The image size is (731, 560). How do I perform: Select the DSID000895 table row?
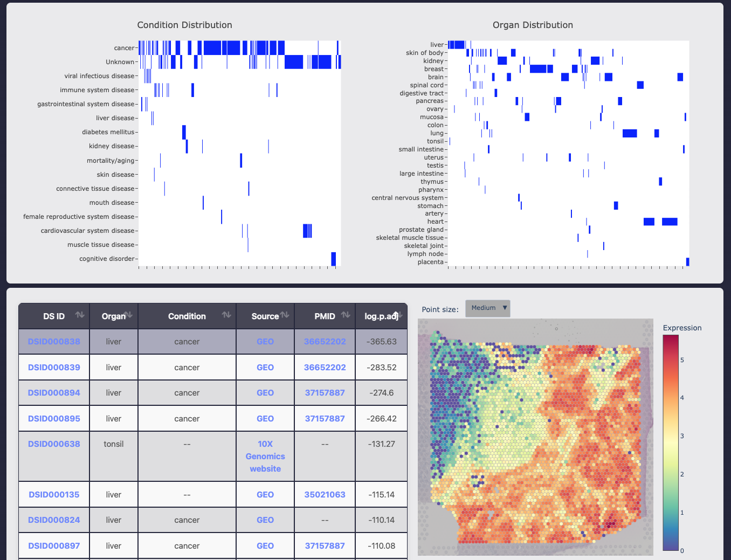tap(187, 418)
